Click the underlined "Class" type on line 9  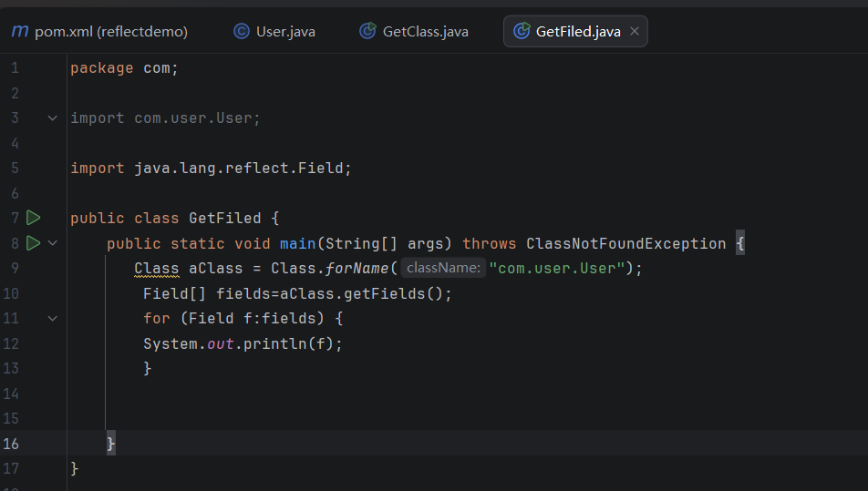157,269
